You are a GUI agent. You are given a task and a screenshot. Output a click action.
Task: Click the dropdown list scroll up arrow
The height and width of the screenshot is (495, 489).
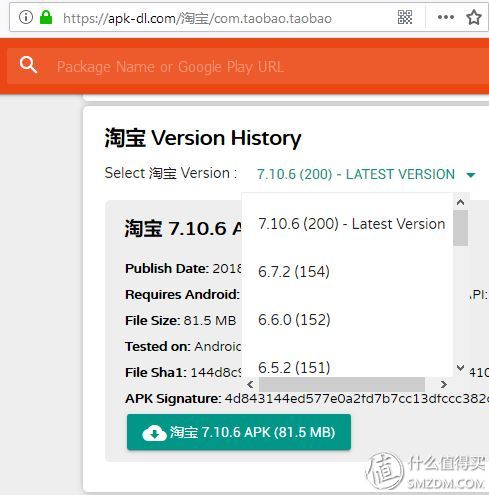tap(461, 202)
